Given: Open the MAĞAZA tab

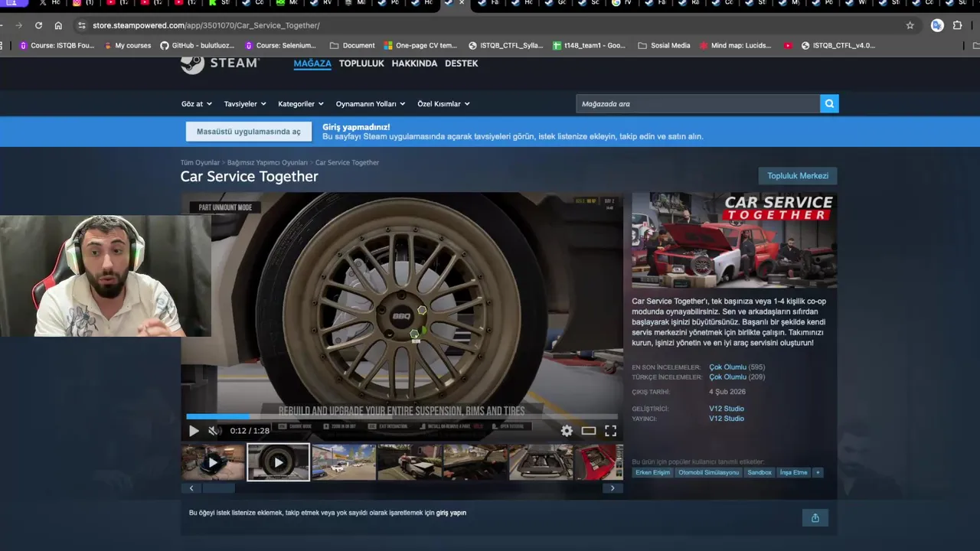Looking at the screenshot, I should coord(312,64).
